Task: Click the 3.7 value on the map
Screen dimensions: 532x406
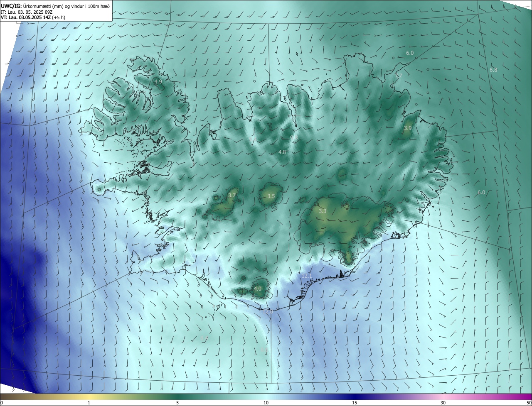Action: 232,195
